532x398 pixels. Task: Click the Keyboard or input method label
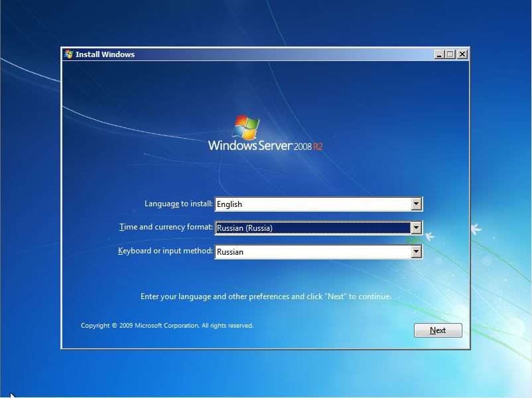[x=165, y=251]
